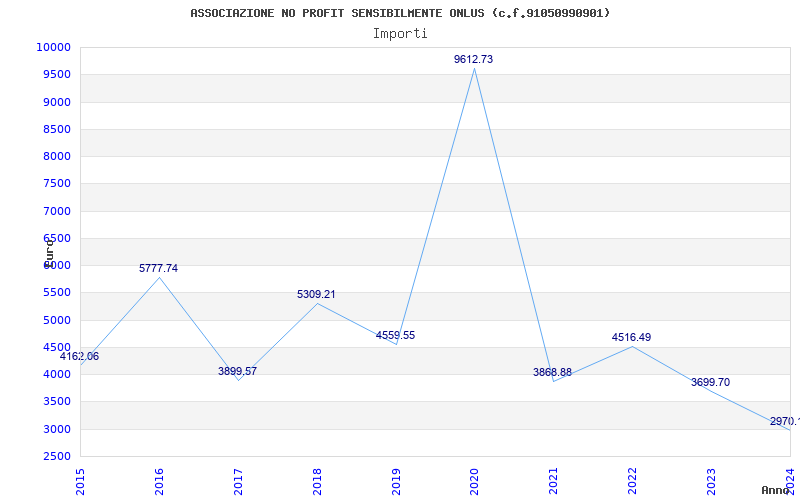Click the 2020 x-axis year label
This screenshot has height=500, width=800.
tap(474, 482)
